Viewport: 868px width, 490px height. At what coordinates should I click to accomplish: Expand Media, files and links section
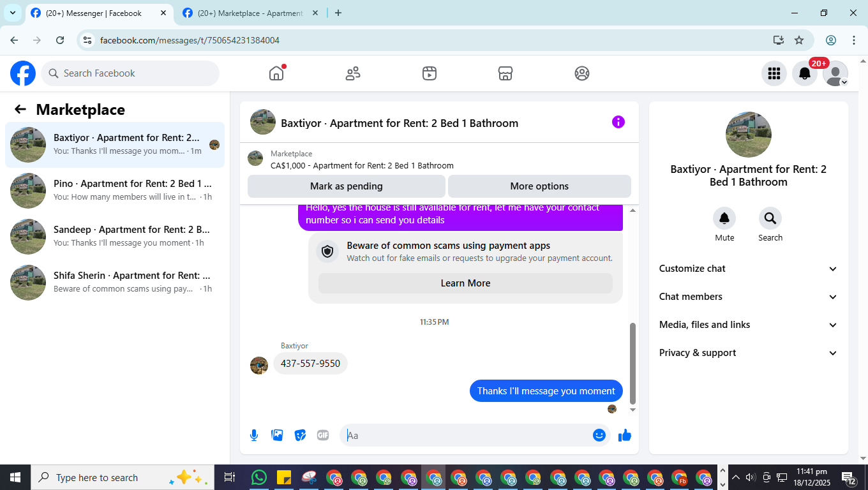pyautogui.click(x=748, y=325)
